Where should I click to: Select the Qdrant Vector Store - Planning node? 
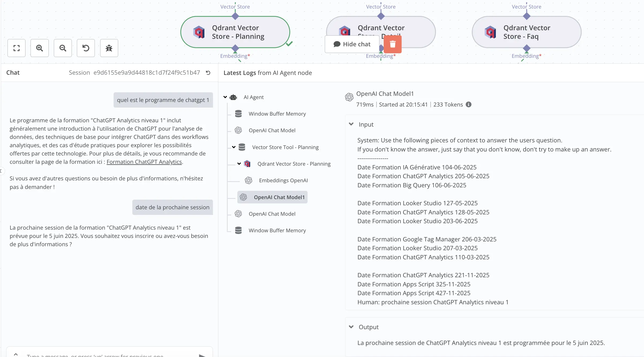[x=235, y=32]
